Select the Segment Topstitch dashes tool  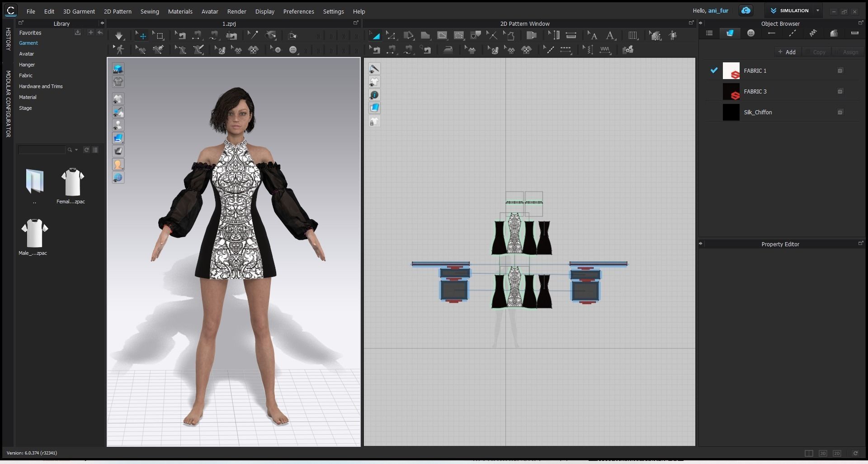(566, 50)
